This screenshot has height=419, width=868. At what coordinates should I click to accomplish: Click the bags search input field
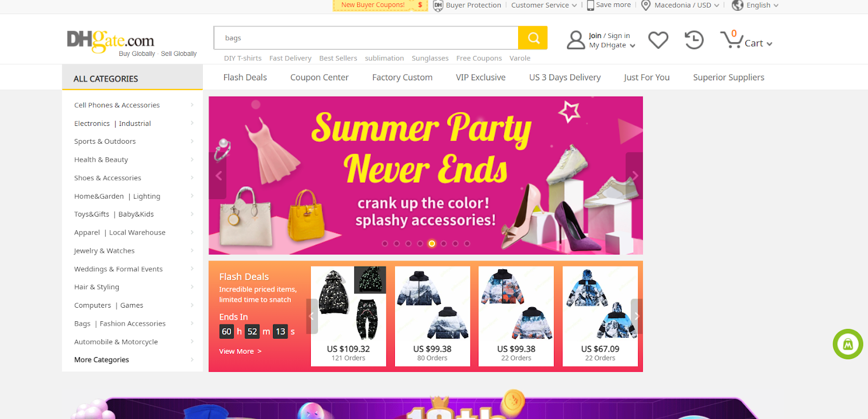coord(366,38)
